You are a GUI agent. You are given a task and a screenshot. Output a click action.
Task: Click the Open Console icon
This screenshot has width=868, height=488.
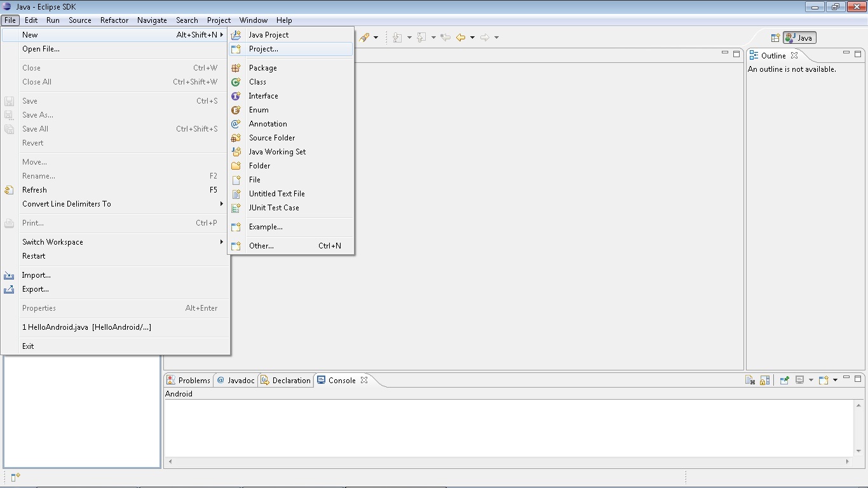pyautogui.click(x=824, y=380)
